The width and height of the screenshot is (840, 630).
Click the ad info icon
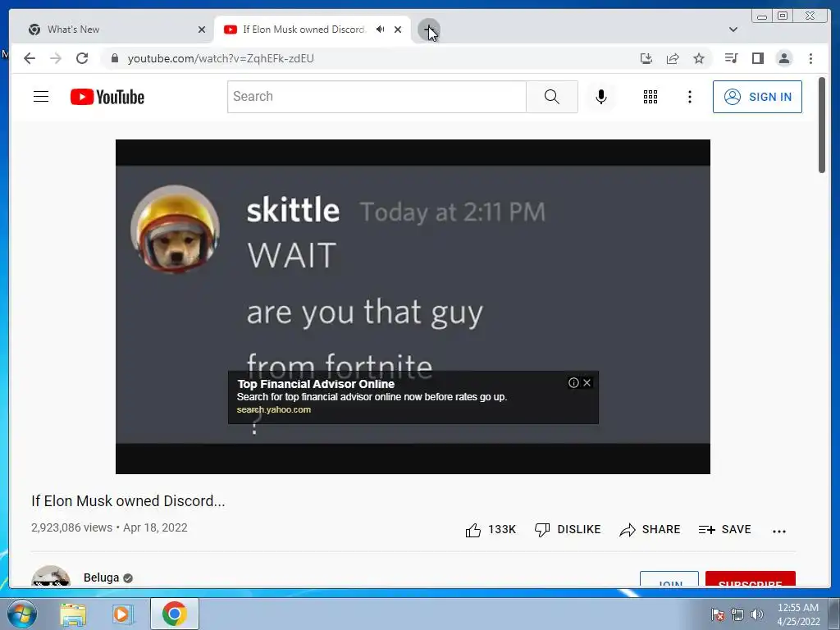[573, 382]
